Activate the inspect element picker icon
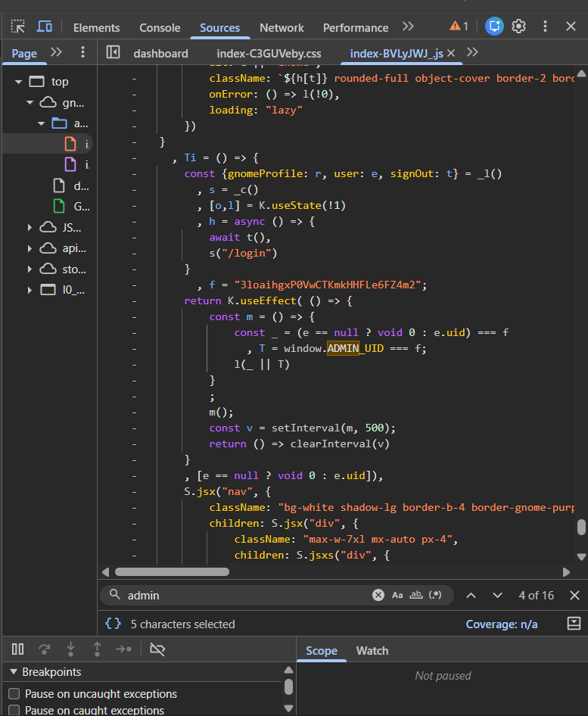The image size is (588, 716). click(18, 26)
